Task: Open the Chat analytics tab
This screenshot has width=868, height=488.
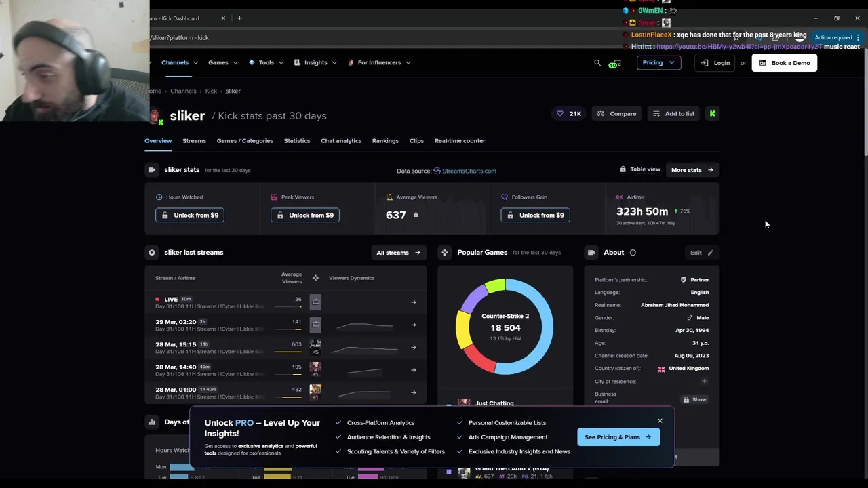Action: click(341, 141)
